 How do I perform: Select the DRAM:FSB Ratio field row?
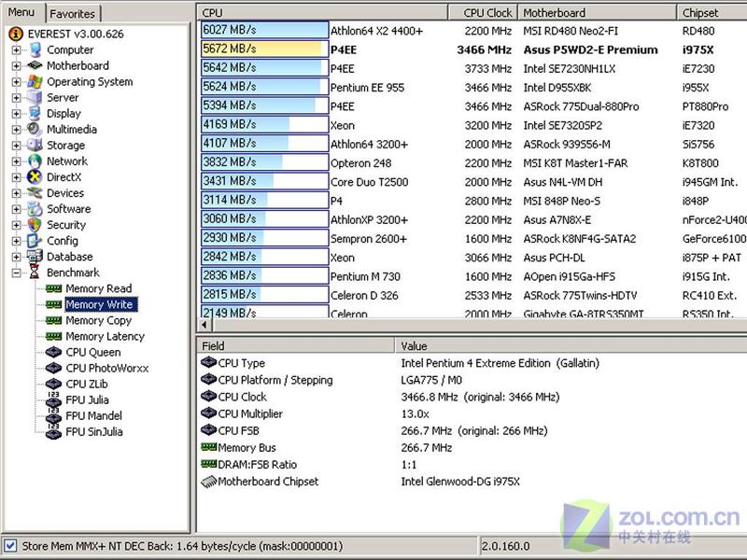472,464
